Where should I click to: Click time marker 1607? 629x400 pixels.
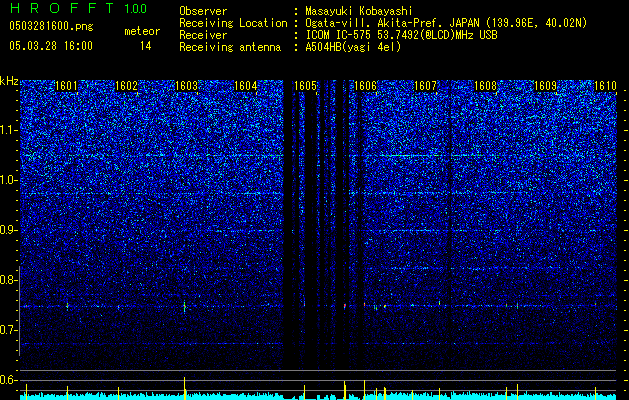[425, 86]
